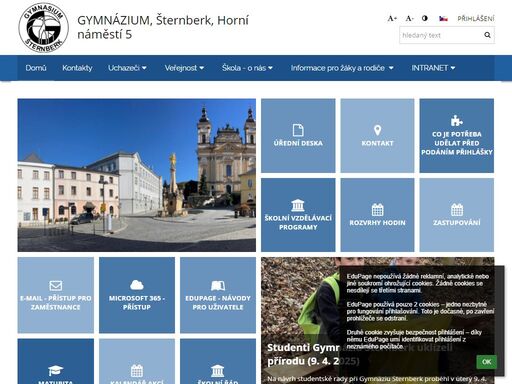Click the search magnifier icon
Viewport: 512px width, 384px height.
click(487, 35)
